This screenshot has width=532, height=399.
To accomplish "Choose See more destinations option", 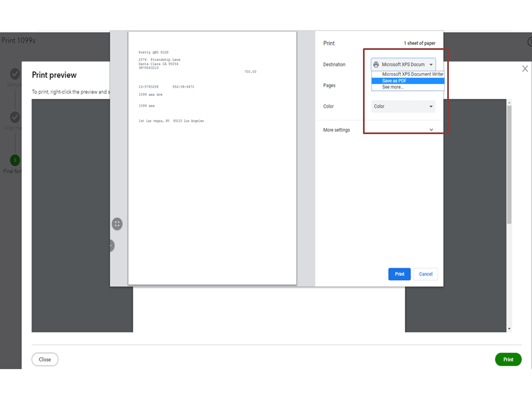I will 408,87.
